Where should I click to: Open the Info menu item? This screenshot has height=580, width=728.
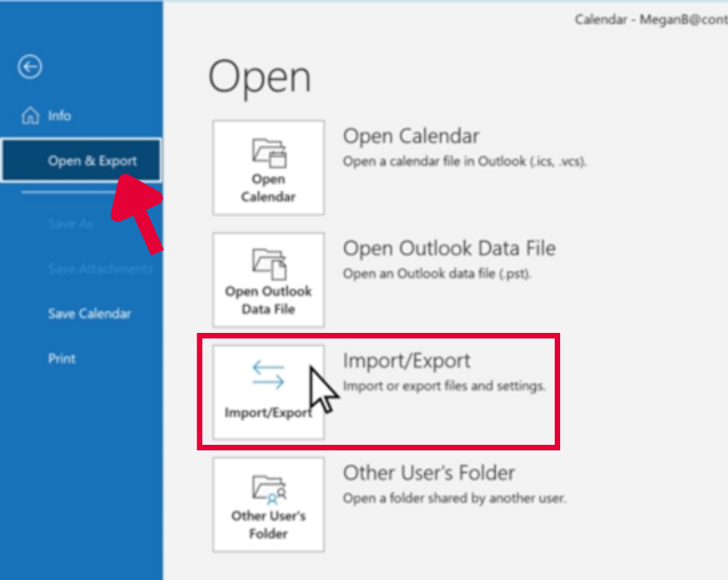pos(60,116)
